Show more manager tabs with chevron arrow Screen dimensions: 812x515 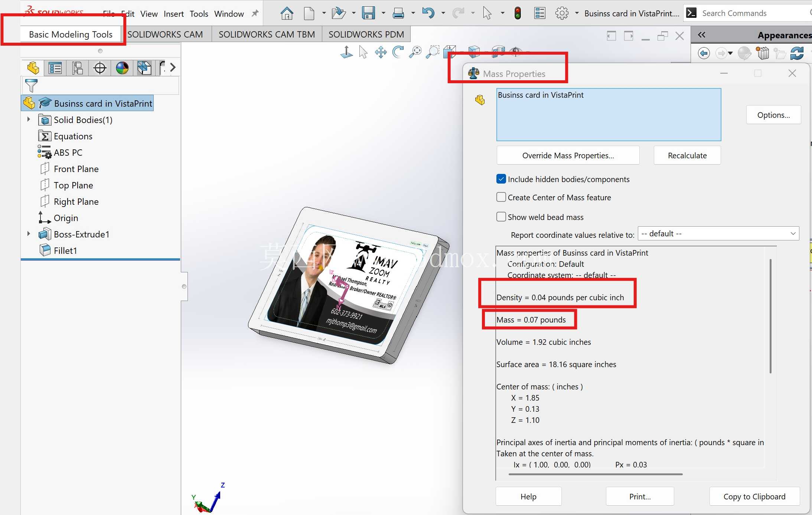[x=173, y=68]
